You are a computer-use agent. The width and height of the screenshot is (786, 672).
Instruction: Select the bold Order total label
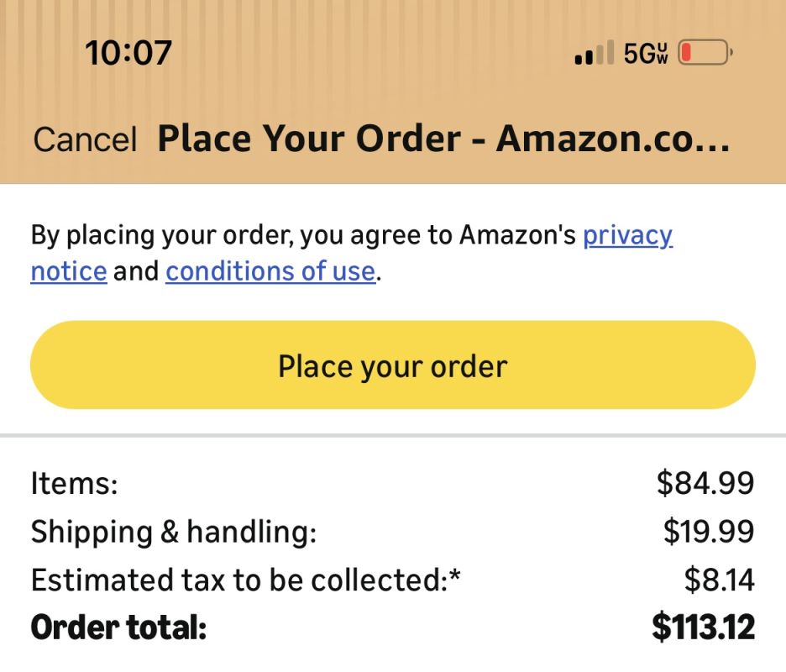118,627
